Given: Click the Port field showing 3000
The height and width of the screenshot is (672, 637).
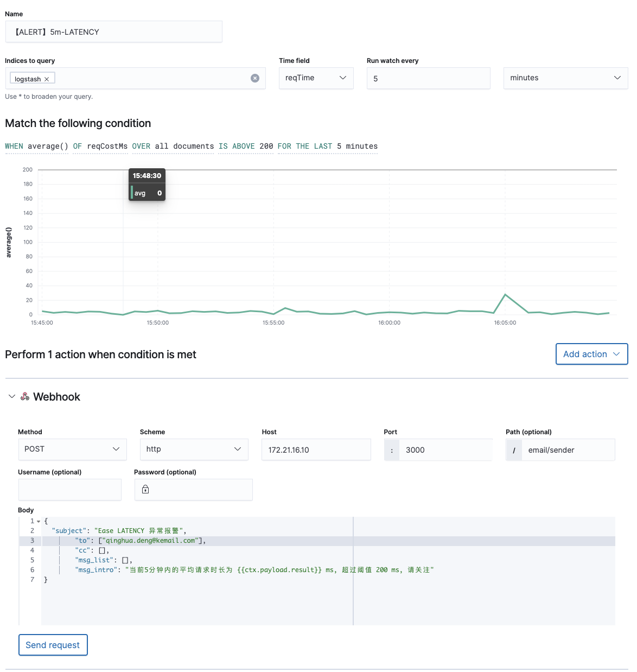Looking at the screenshot, I should click(x=445, y=450).
